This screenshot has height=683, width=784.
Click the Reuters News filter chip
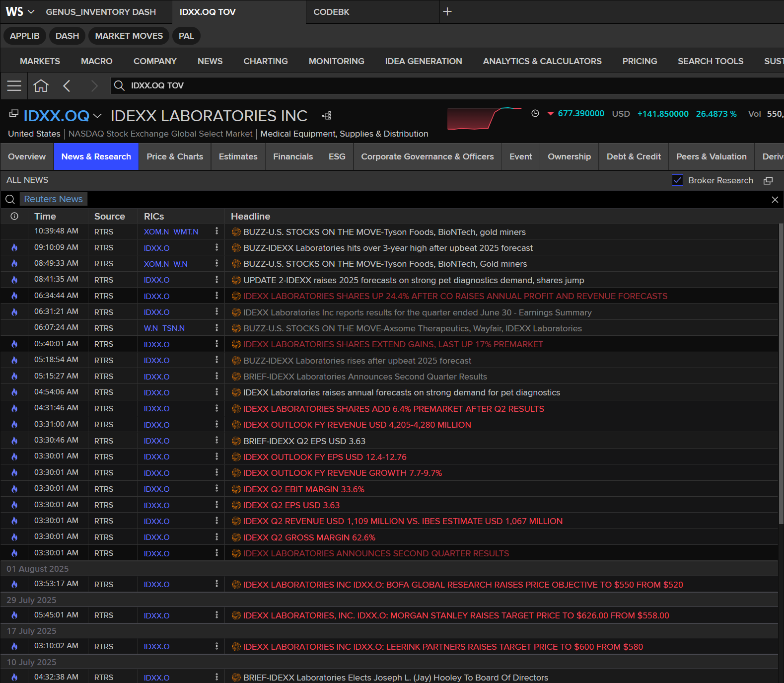tap(53, 199)
